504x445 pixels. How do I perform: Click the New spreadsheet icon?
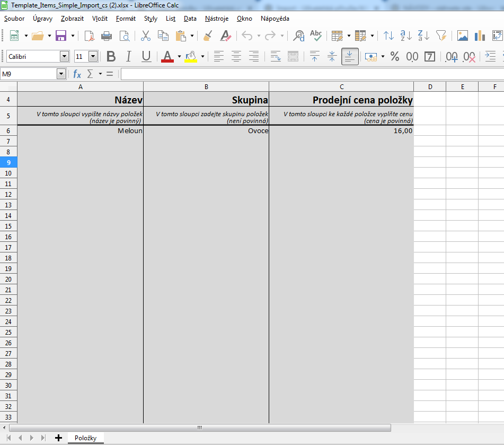(14, 36)
